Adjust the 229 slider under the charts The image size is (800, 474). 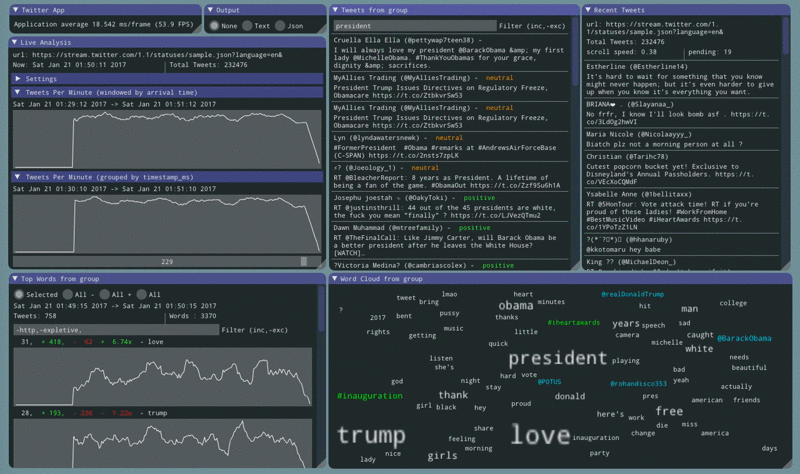pyautogui.click(x=167, y=261)
